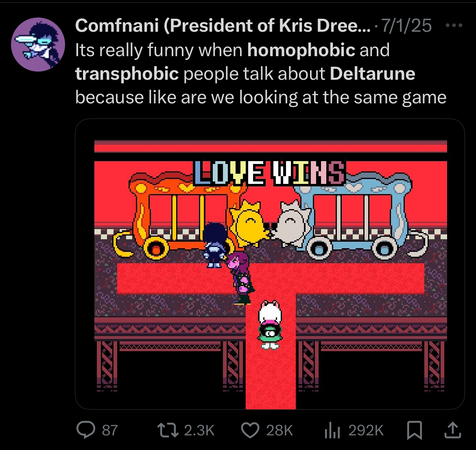Viewport: 476px width, 450px height.
Task: Open the reply speech bubble icon
Action: click(x=86, y=430)
